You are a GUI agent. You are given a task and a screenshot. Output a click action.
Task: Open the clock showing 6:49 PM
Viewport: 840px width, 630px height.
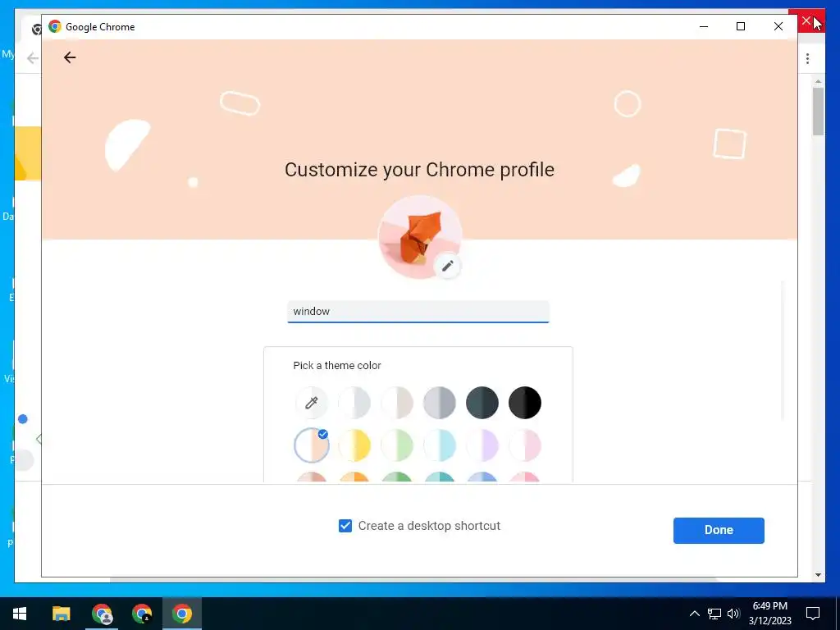[769, 614]
